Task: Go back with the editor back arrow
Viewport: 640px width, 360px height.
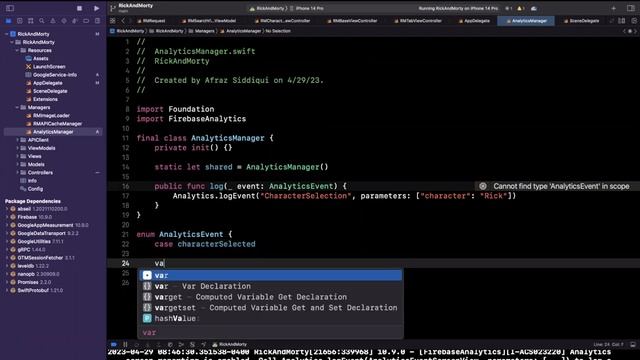Action: 123,21
